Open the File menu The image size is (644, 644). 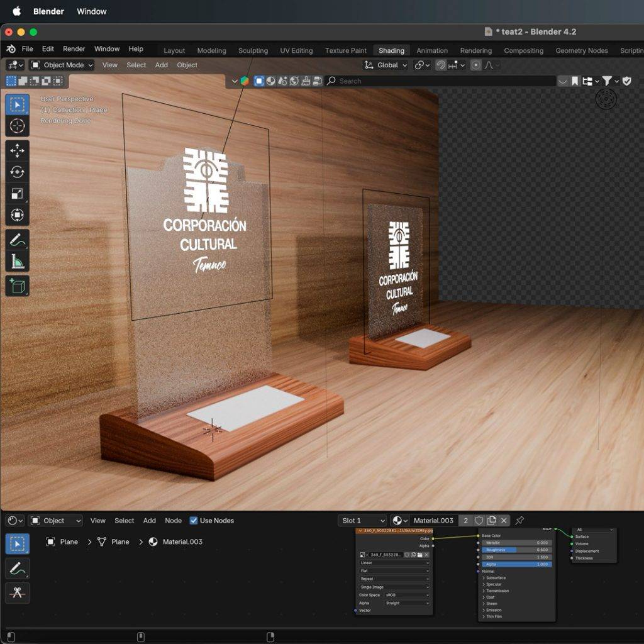click(28, 49)
